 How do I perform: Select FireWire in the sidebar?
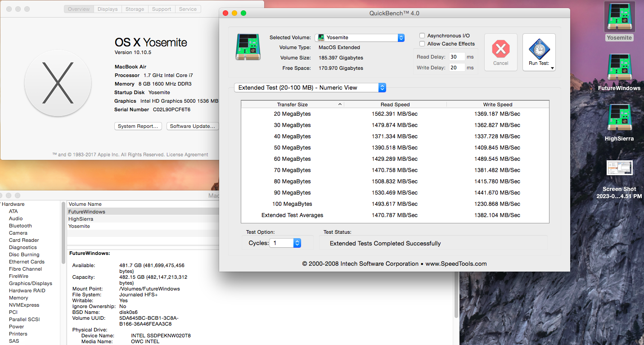pyautogui.click(x=18, y=276)
